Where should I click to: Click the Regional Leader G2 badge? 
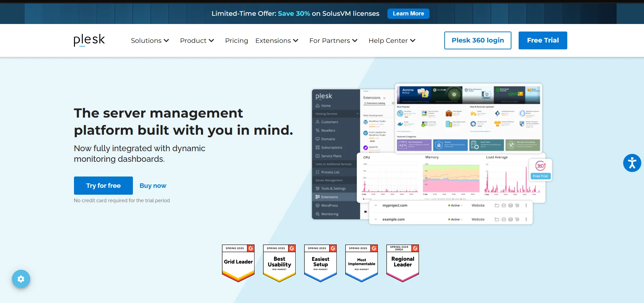coord(403,263)
